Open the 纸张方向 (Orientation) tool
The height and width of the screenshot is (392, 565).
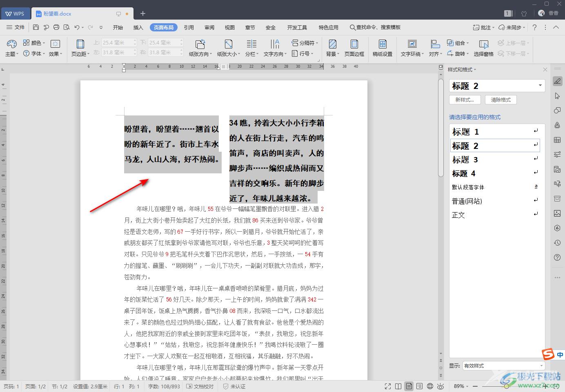pos(200,48)
